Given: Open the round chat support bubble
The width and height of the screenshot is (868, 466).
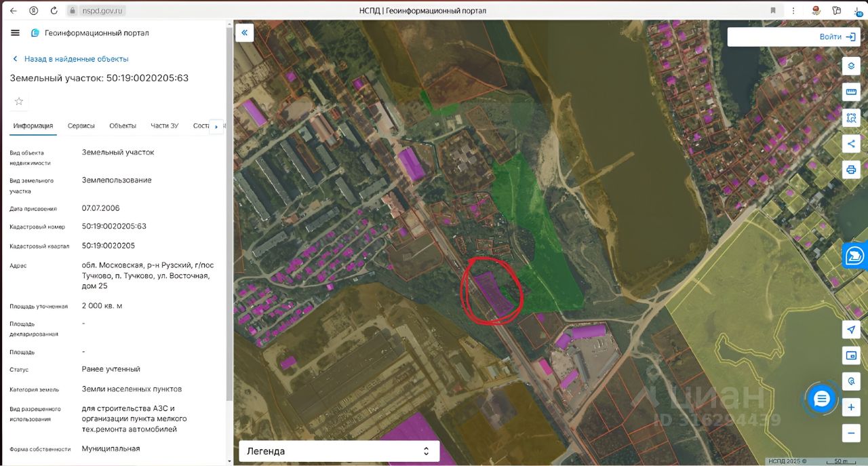Looking at the screenshot, I should (822, 399).
